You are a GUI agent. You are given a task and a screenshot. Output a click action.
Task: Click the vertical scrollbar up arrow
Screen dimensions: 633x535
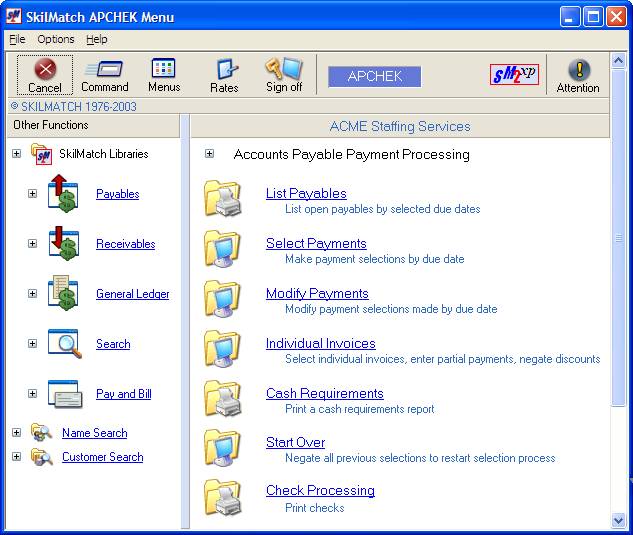(x=618, y=61)
